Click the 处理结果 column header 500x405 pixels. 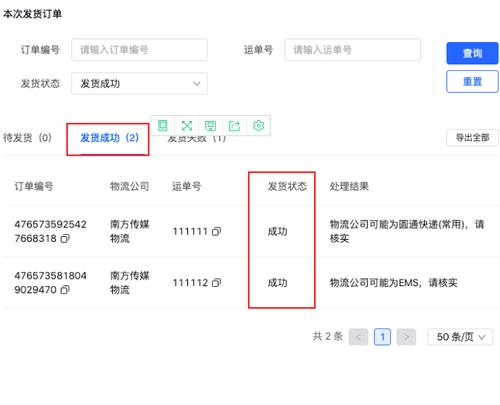(x=349, y=186)
